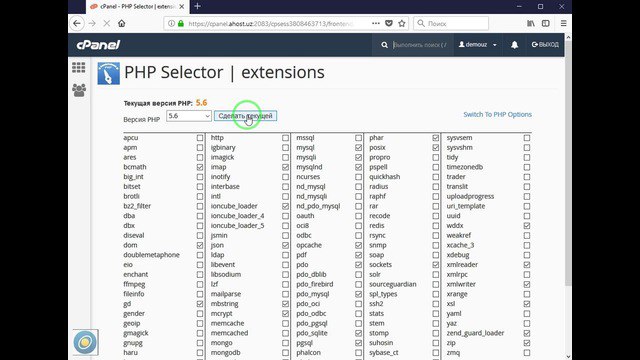Click the 'suhosin' extension label

381,343
